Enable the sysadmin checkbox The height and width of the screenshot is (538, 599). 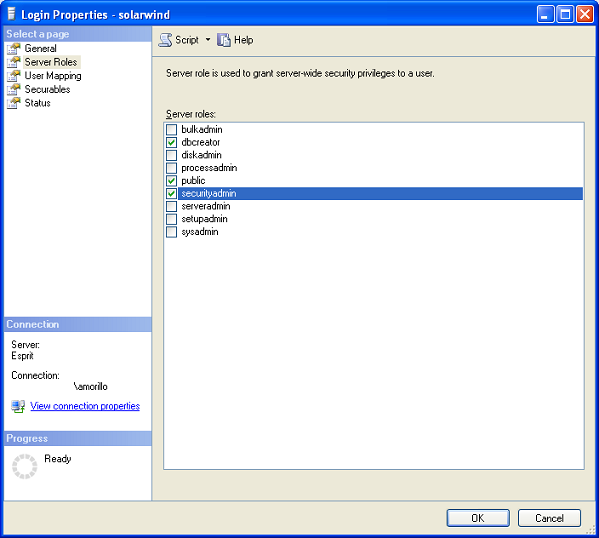click(172, 232)
